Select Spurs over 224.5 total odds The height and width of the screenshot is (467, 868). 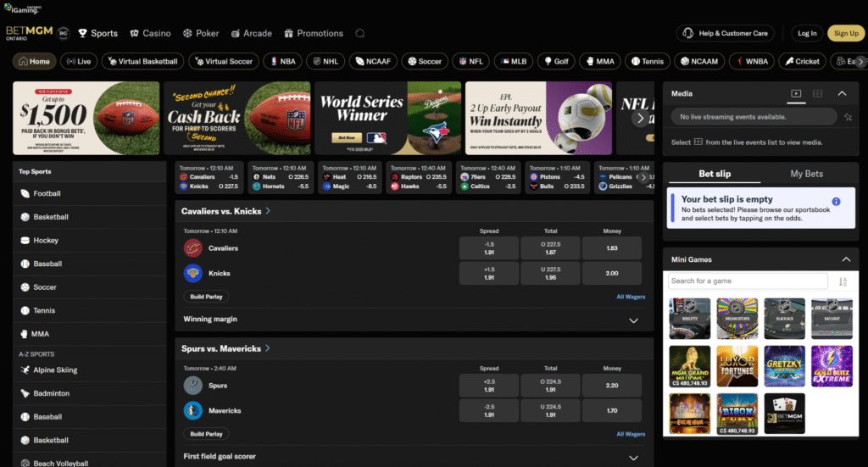tap(550, 386)
